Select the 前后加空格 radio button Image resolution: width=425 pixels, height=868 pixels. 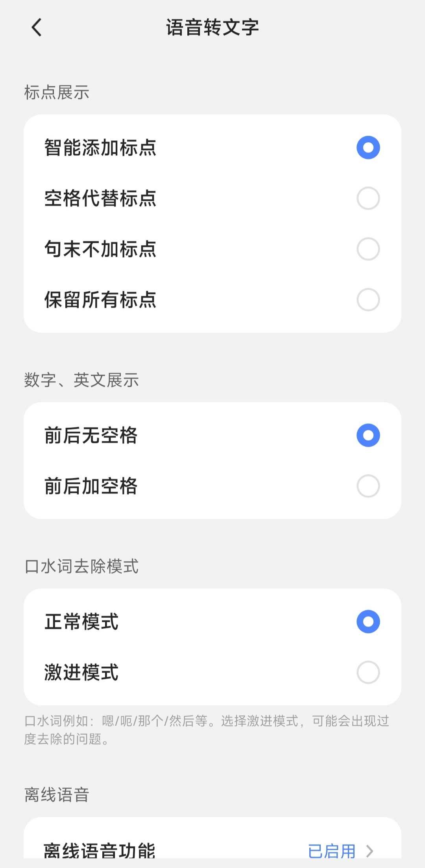368,486
